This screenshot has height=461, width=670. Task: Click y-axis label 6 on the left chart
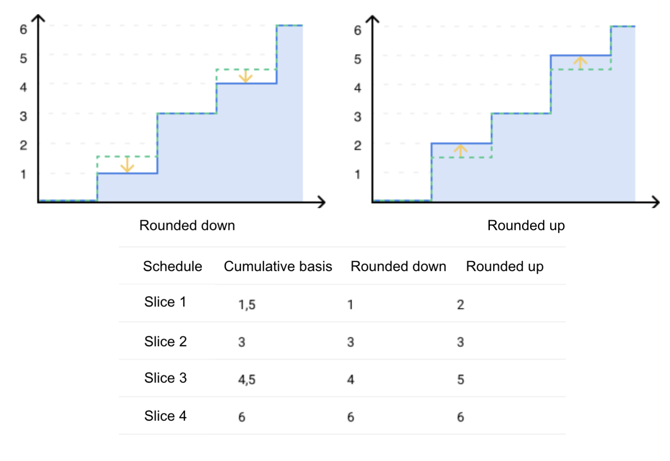pos(22,29)
